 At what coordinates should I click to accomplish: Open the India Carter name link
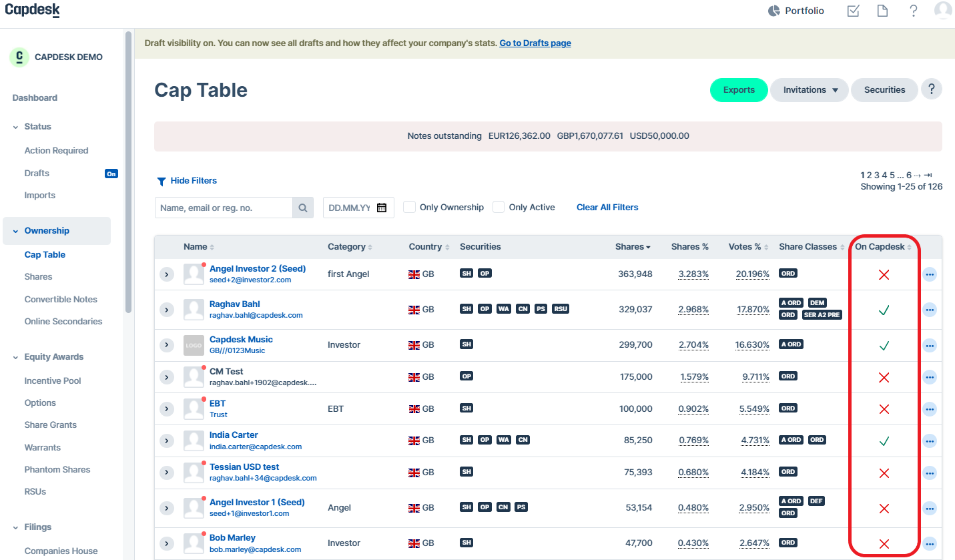coord(234,435)
